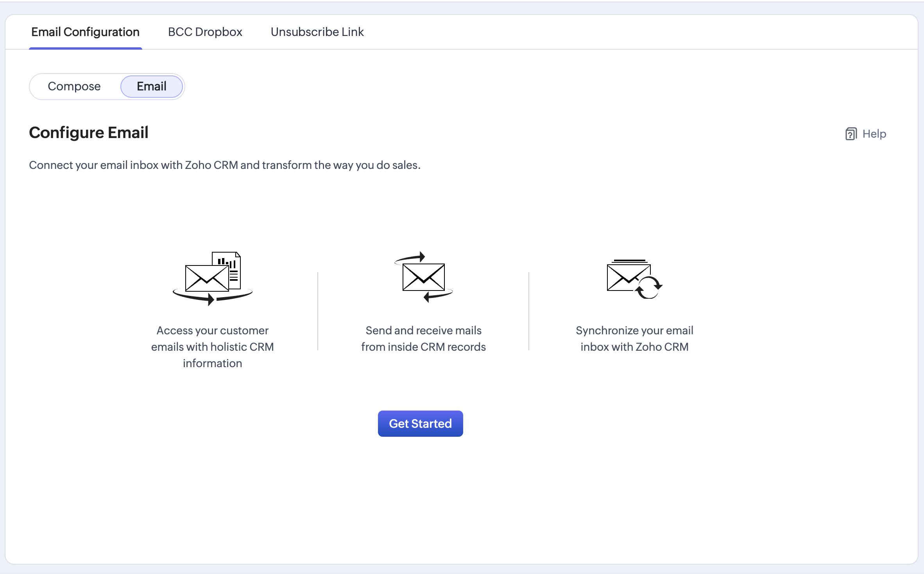
Task: Switch to the BCC Dropbox tab
Action: 205,32
